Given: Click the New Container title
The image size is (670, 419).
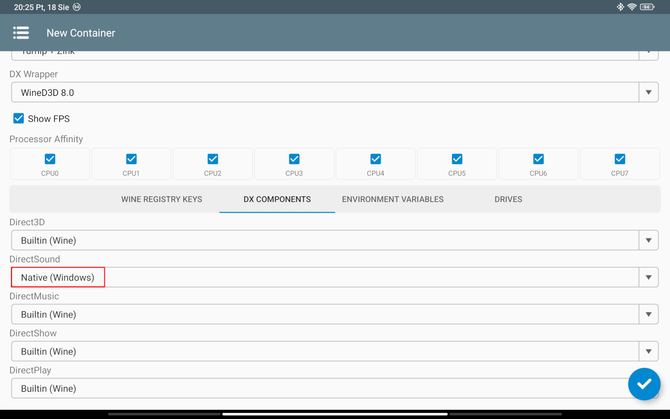Looking at the screenshot, I should click(81, 33).
